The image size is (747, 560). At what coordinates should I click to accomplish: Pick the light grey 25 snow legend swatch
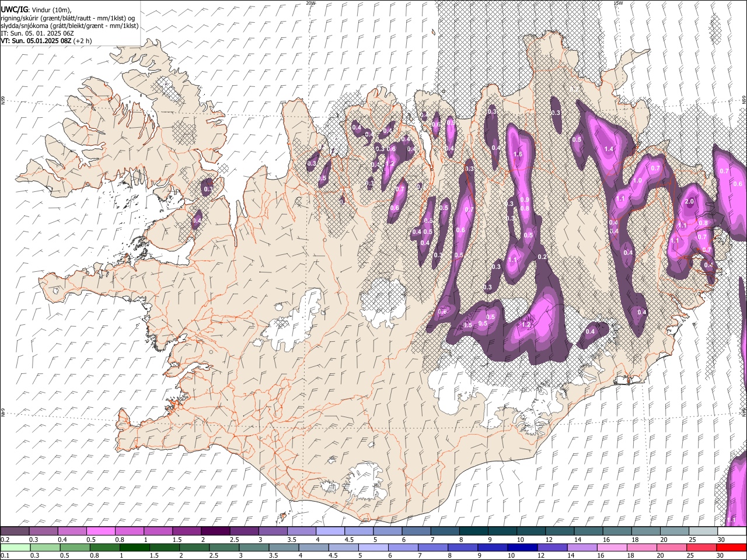click(x=703, y=531)
